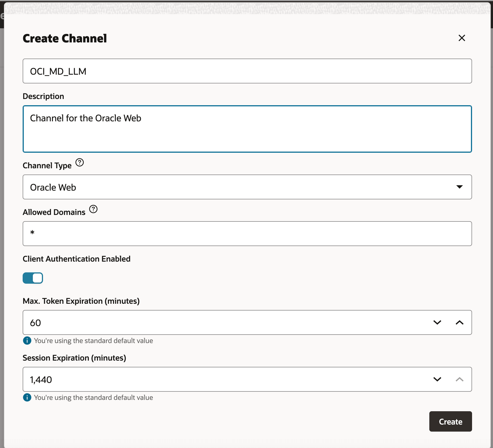493x448 pixels.
Task: Click the Description label
Action: (x=43, y=96)
